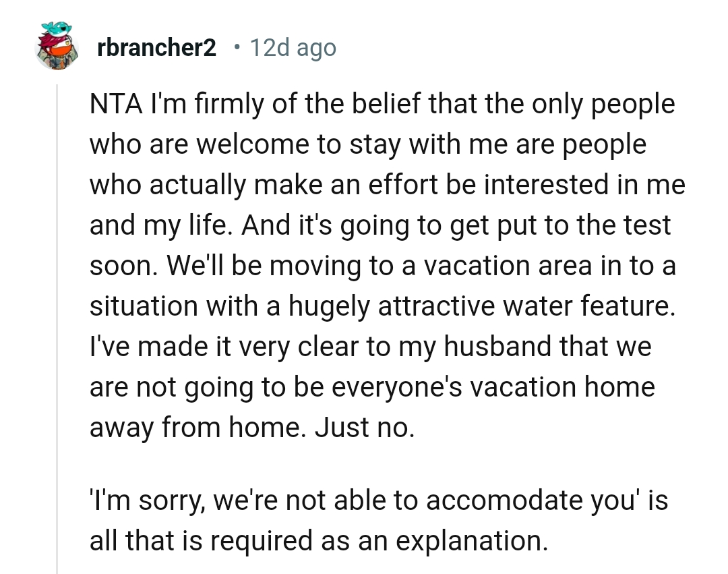Click the dot separator after rbrancher2

236,47
